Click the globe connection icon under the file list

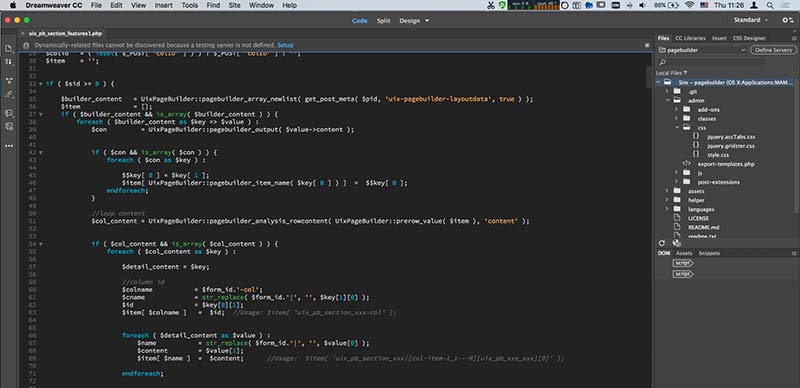coord(677,244)
